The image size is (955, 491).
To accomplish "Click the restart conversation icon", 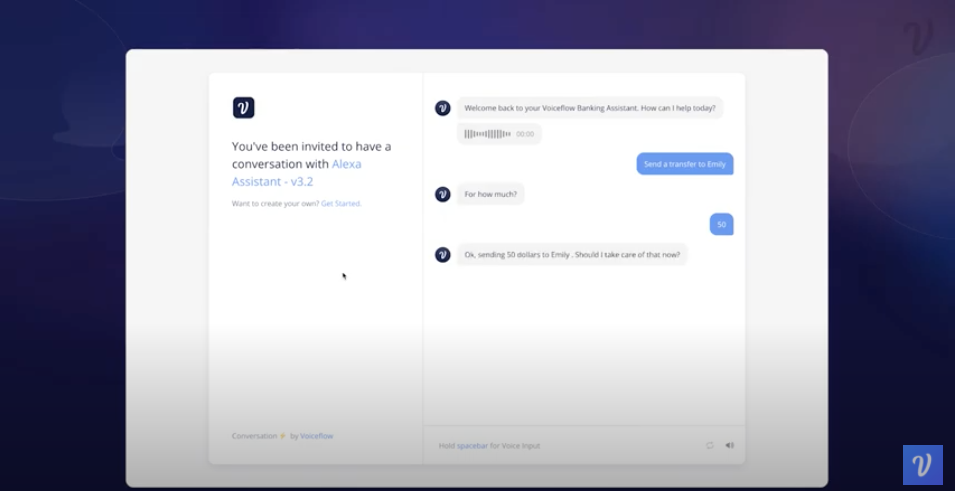I will pyautogui.click(x=710, y=445).
